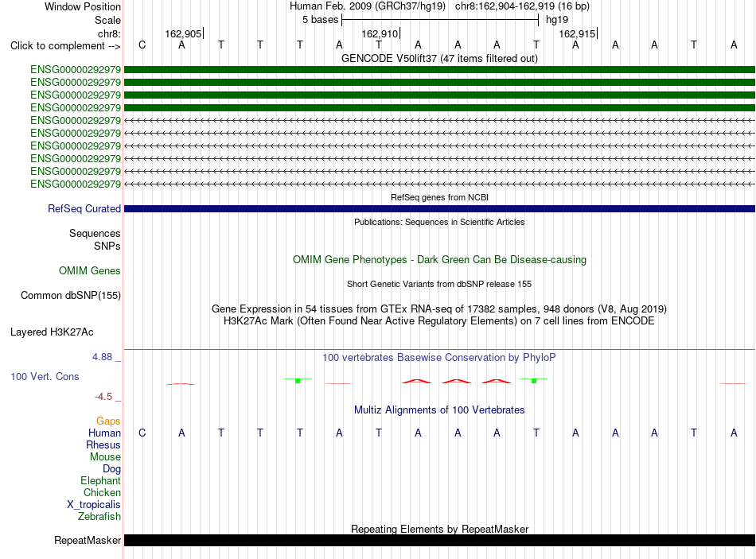756x559 pixels.
Task: Open the RepeatMasker track label
Action: 88,540
